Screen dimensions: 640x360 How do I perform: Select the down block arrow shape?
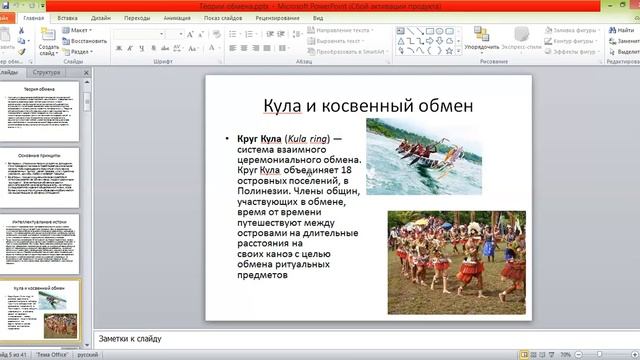point(440,41)
